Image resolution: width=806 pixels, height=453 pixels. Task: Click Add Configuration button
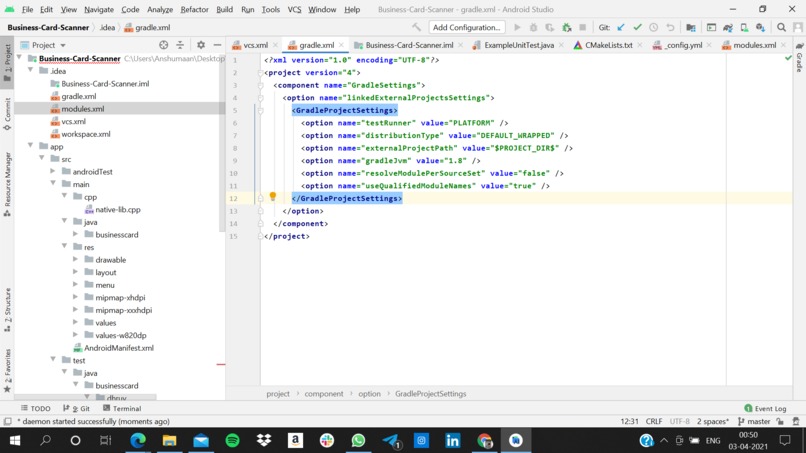click(x=466, y=27)
